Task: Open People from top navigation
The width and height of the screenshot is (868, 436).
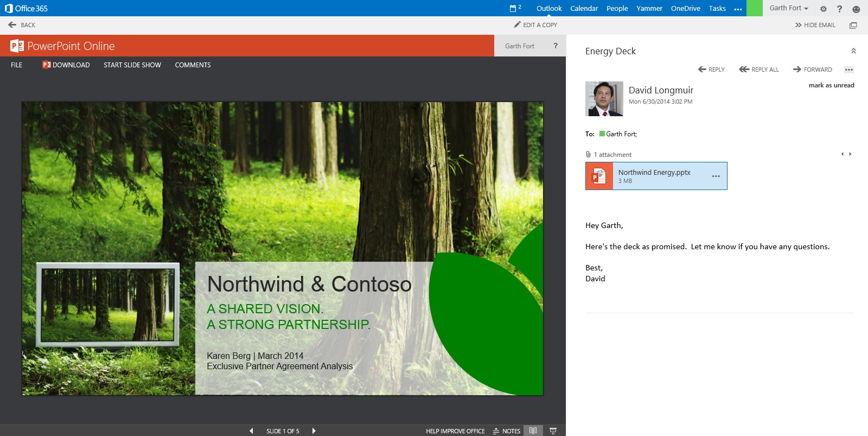Action: click(x=617, y=8)
